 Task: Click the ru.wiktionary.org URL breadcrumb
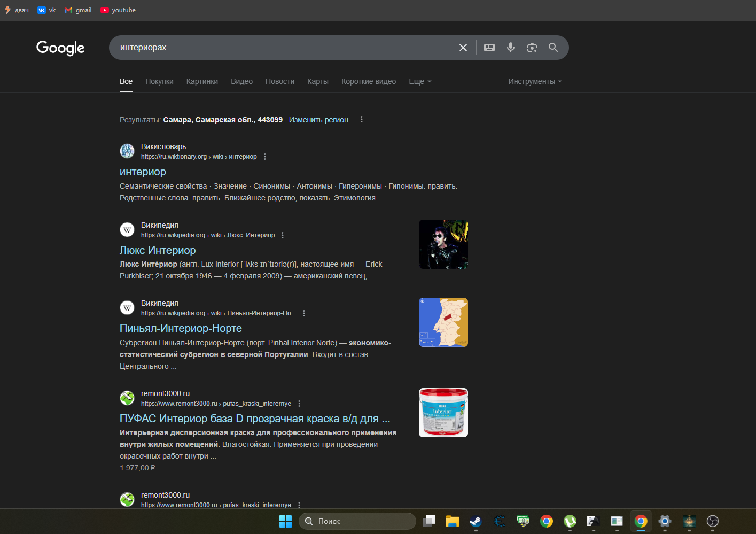(x=199, y=157)
